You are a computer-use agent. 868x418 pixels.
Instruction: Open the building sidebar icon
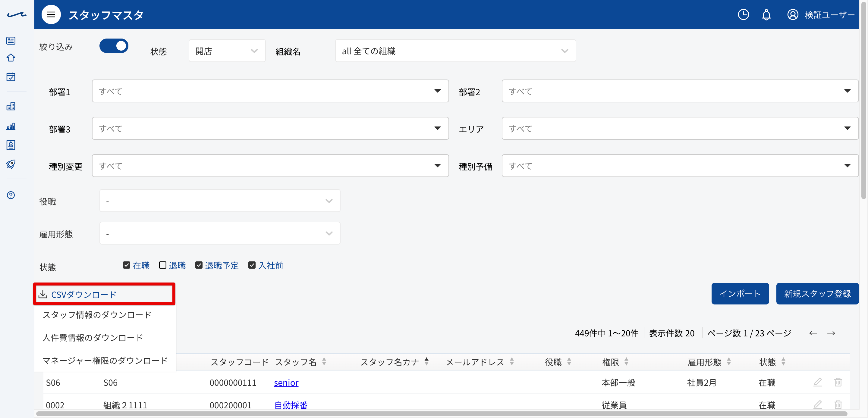click(x=11, y=106)
